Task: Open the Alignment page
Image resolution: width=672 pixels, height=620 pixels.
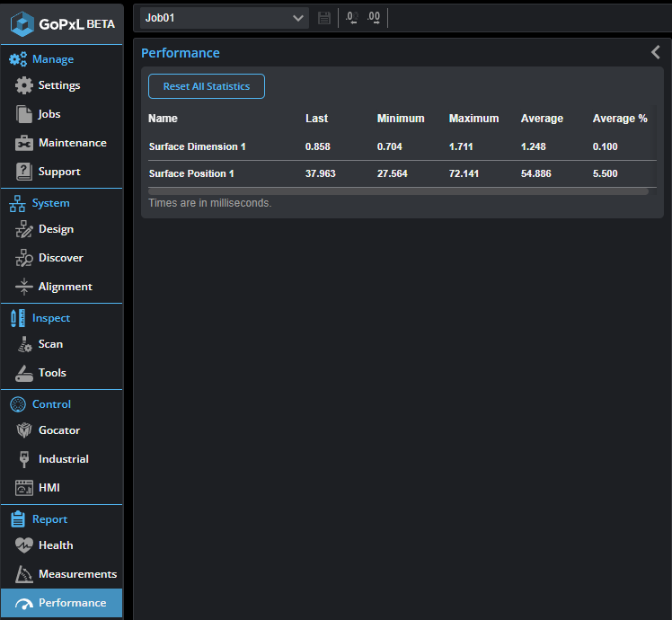Action: [x=65, y=287]
